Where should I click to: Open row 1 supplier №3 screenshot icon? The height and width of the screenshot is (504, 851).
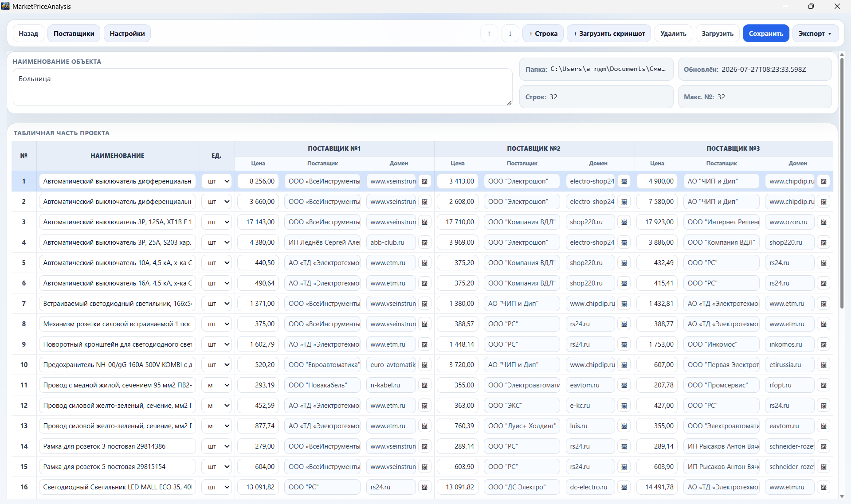point(824,181)
